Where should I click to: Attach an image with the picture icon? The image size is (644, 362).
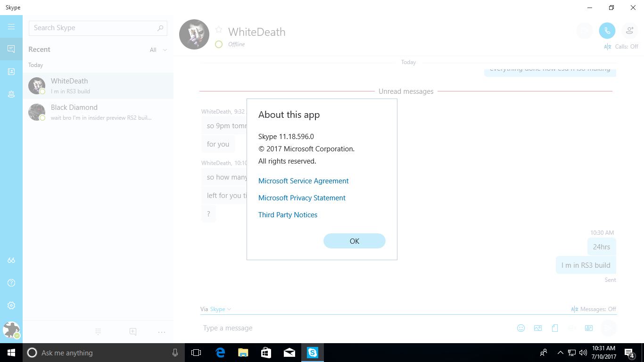[x=538, y=328]
